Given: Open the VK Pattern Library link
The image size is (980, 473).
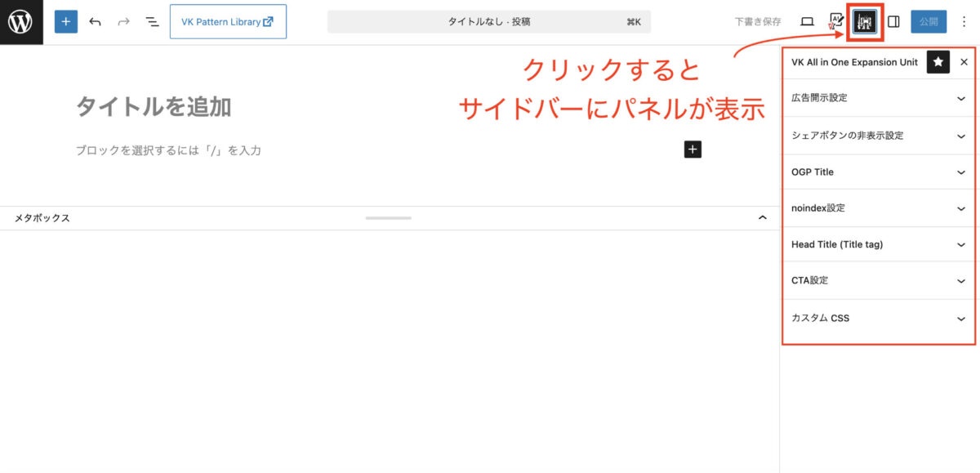Looking at the screenshot, I should tap(228, 22).
